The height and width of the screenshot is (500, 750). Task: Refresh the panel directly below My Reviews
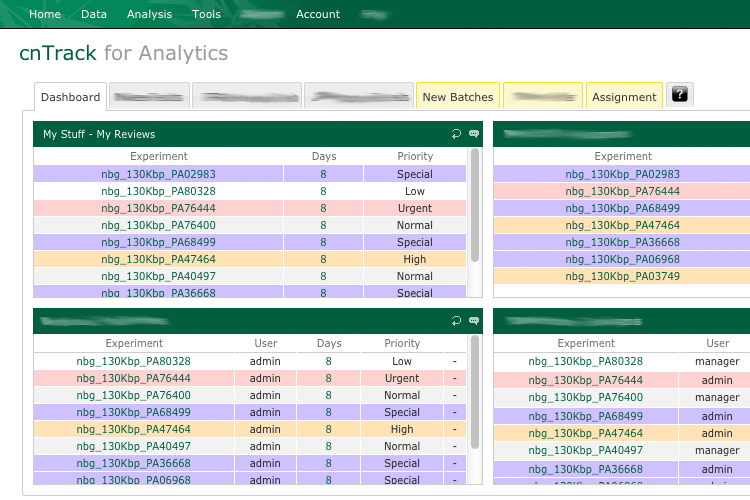coord(456,321)
